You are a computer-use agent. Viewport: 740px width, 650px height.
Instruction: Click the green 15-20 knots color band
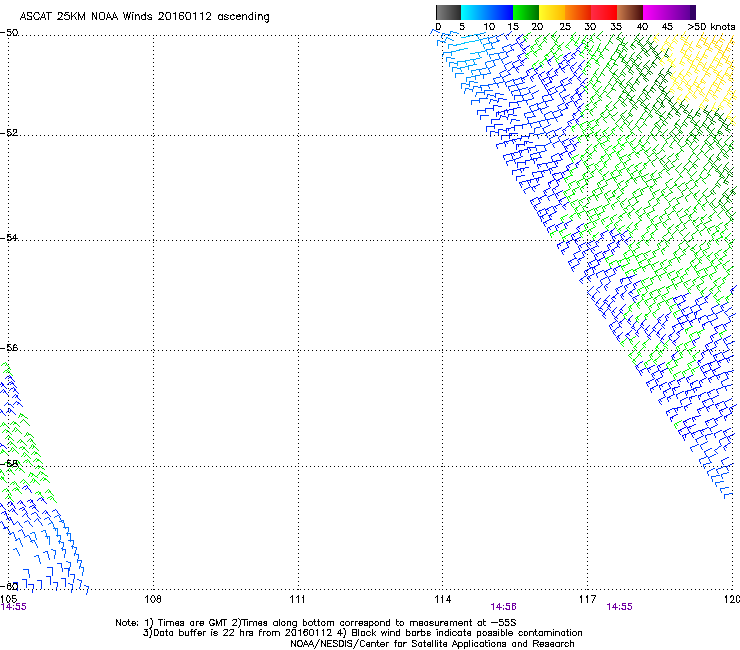coord(526,12)
